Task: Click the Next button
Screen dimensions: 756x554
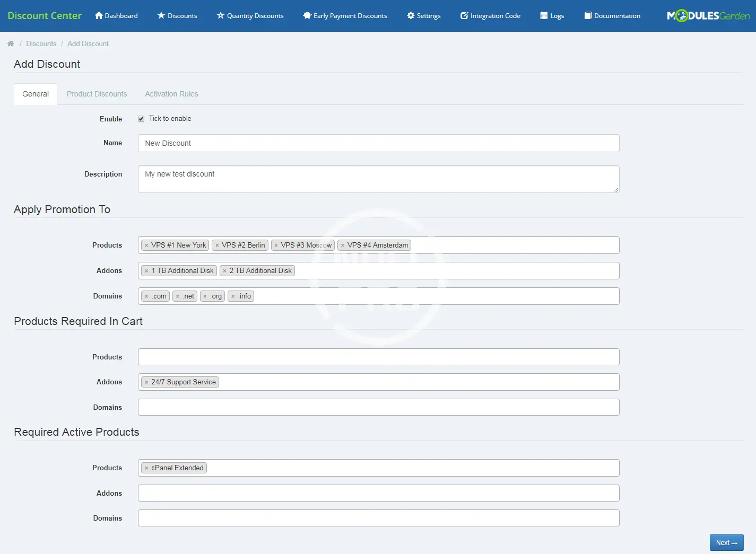Action: tap(727, 542)
